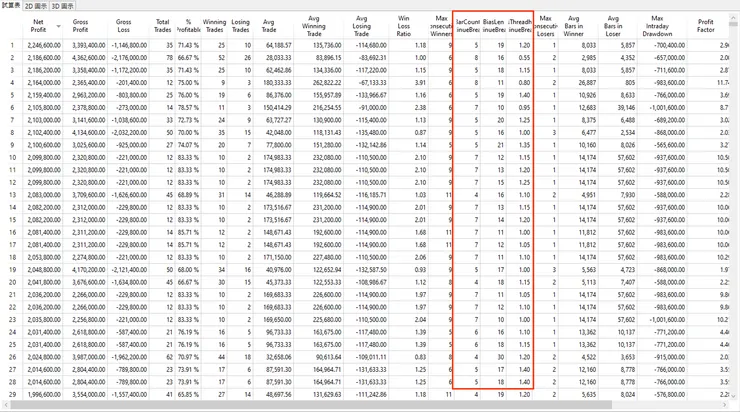Open the 3D 圖示 tab
The image size is (740, 412).
click(62, 6)
